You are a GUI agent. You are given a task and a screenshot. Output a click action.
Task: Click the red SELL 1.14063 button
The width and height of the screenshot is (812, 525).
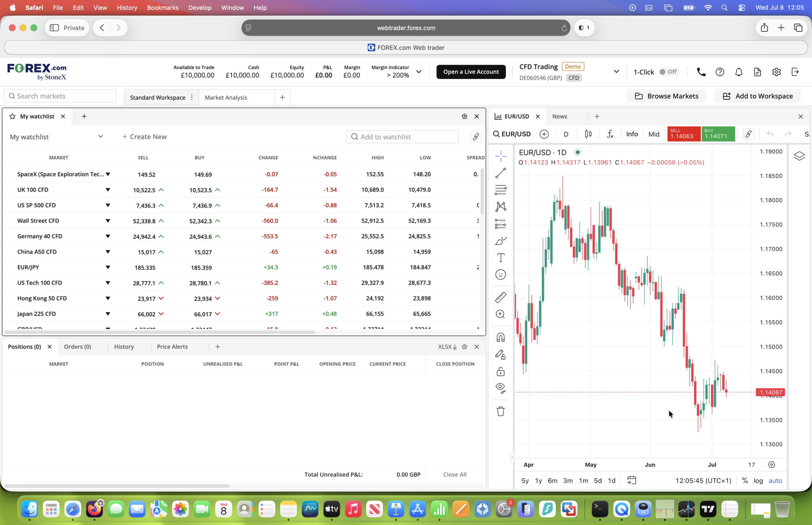(x=684, y=134)
